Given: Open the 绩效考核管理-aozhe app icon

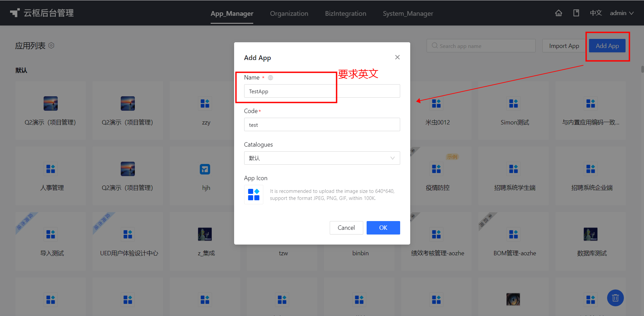Looking at the screenshot, I should pos(436,234).
